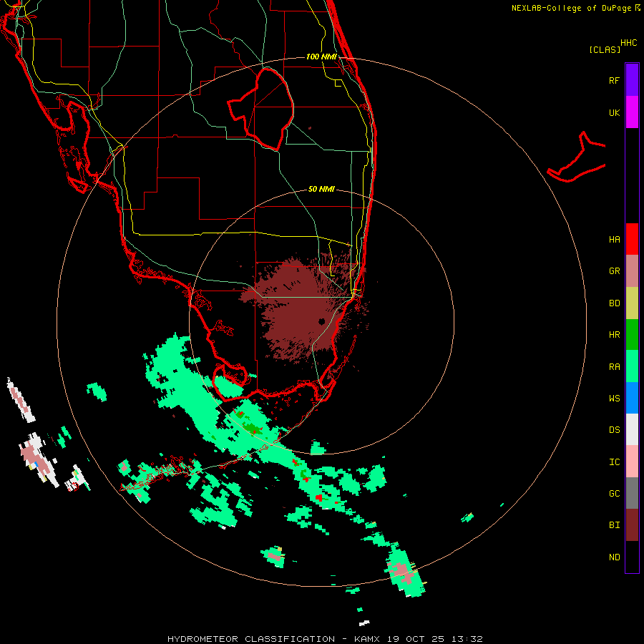Click the 'WS' legend label
Screen dimensions: 644x644
(x=614, y=399)
